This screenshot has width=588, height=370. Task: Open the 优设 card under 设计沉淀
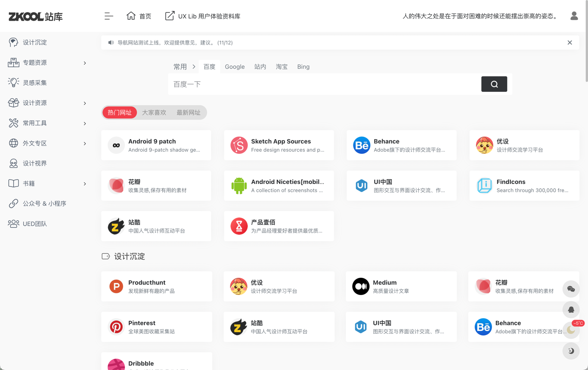[x=279, y=286]
